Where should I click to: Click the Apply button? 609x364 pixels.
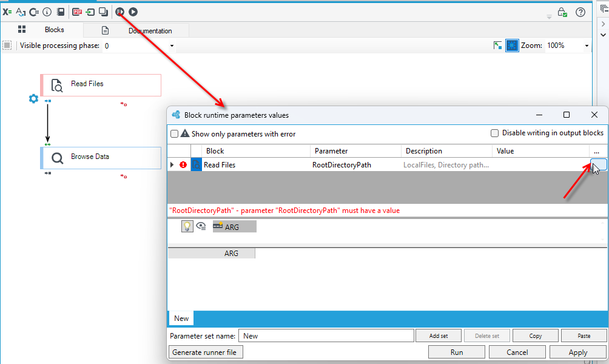(x=578, y=352)
